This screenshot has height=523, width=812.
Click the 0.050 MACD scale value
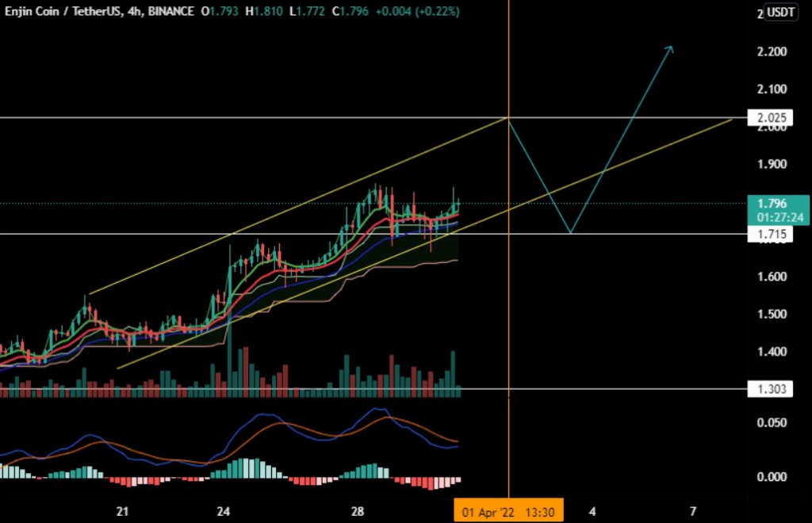pyautogui.click(x=772, y=423)
